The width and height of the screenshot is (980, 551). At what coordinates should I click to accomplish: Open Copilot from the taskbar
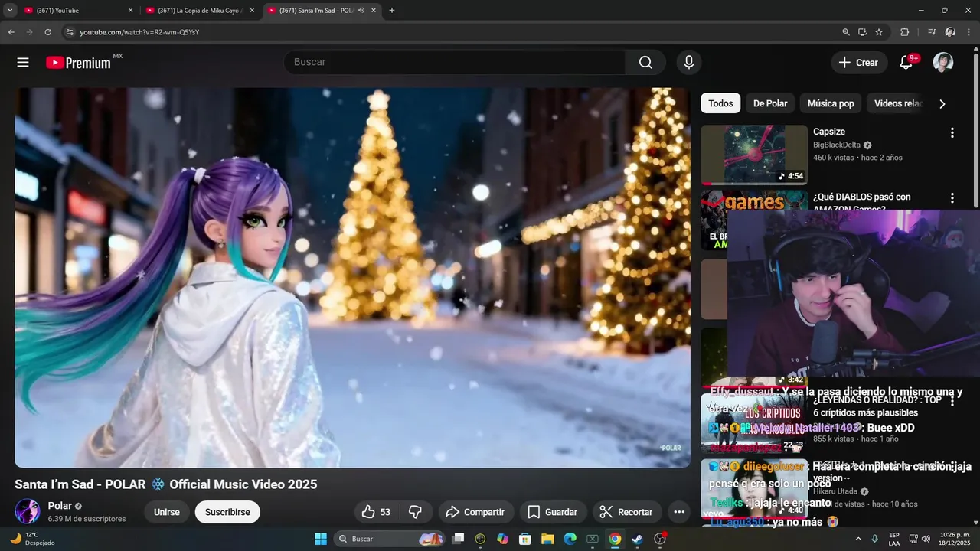pos(502,539)
